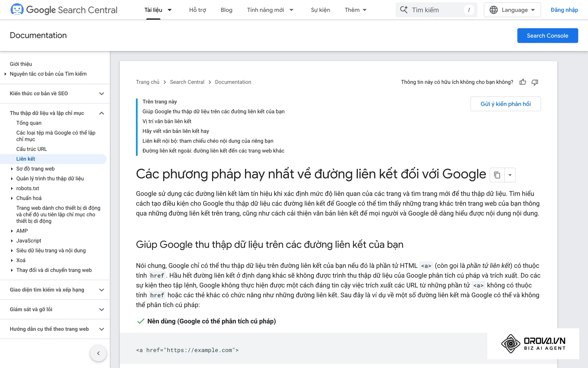Open the Tính năng mới dropdown arrow

pyautogui.click(x=291, y=10)
